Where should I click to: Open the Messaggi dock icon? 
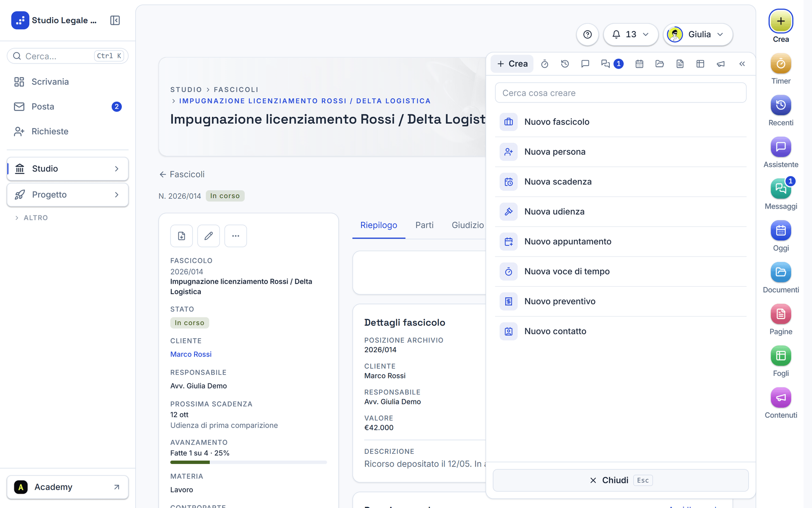click(781, 189)
